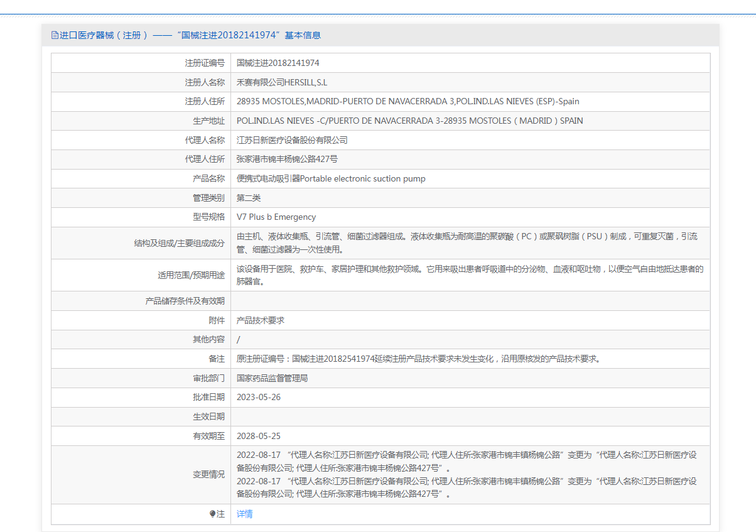756x532 pixels.
Task: Select registration number 国械注进20182141974 value
Action: coord(278,63)
